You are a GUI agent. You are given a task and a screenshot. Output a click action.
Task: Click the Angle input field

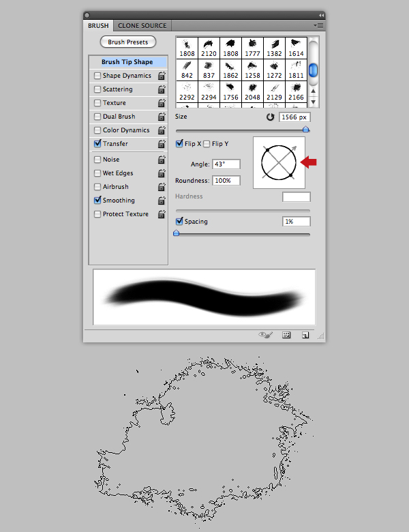(x=226, y=164)
